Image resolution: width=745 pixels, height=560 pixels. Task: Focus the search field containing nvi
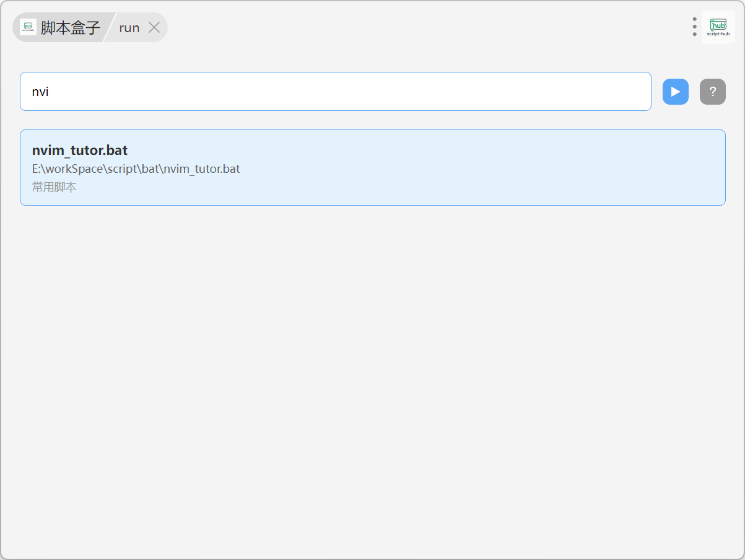[x=334, y=92]
